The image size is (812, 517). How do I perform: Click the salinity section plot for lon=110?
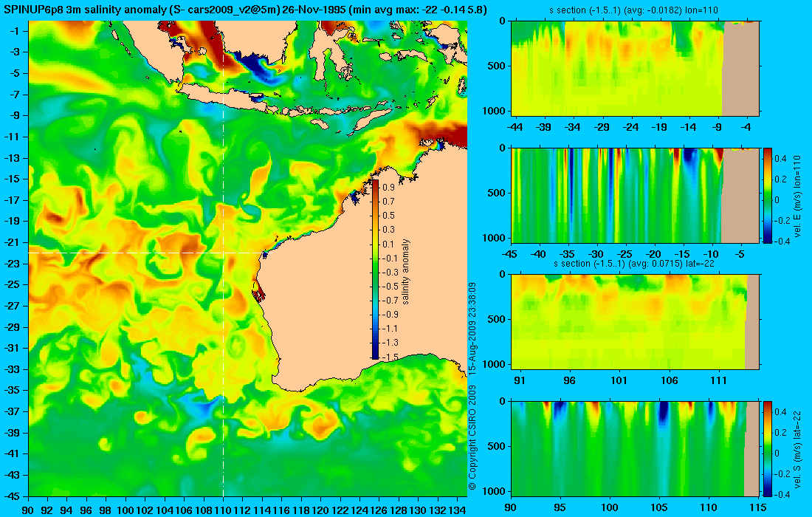[x=636, y=69]
